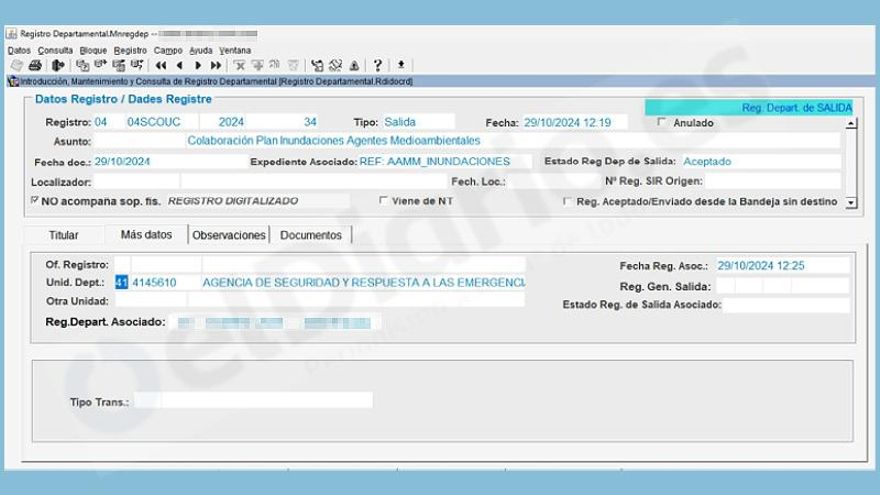Uncheck NO acompaña sop. fis. checkbox
The width and height of the screenshot is (880, 495).
(36, 201)
